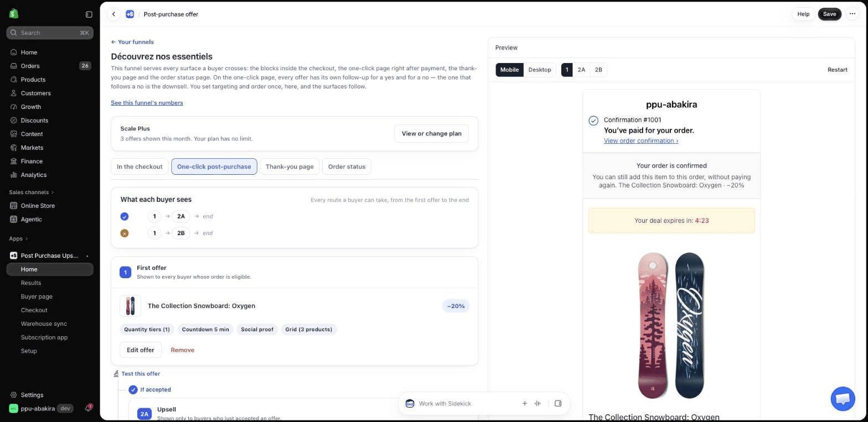The width and height of the screenshot is (868, 422).
Task: Open See this funnel's numbers link
Action: [147, 103]
